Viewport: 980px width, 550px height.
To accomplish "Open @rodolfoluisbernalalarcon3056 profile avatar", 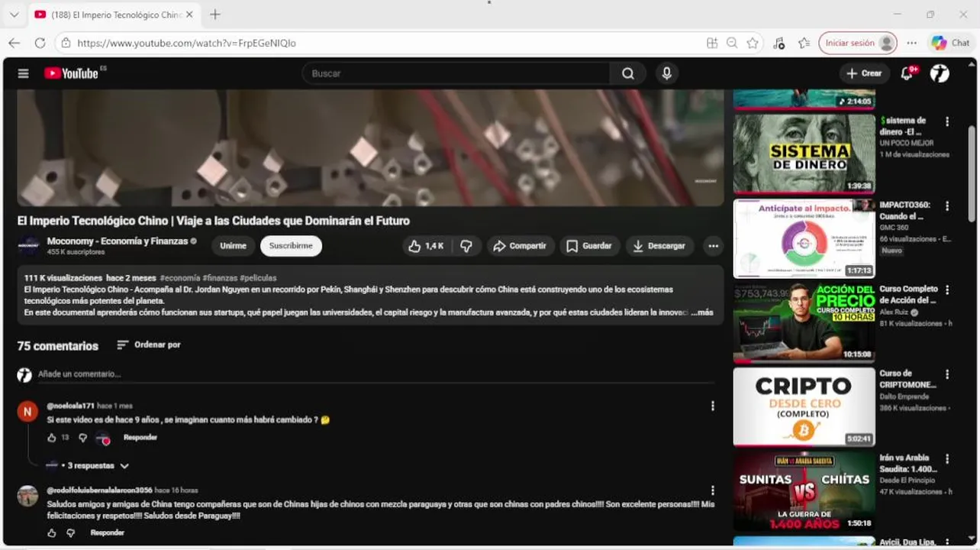I will 27,496.
